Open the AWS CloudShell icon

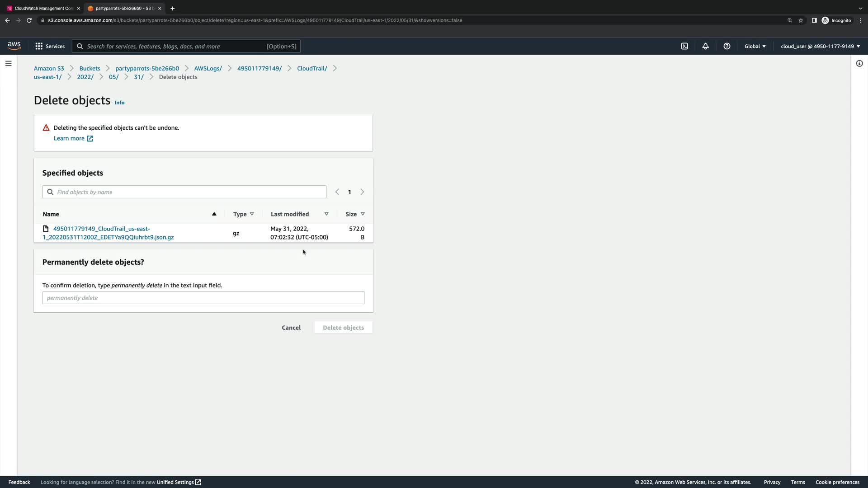tap(684, 46)
